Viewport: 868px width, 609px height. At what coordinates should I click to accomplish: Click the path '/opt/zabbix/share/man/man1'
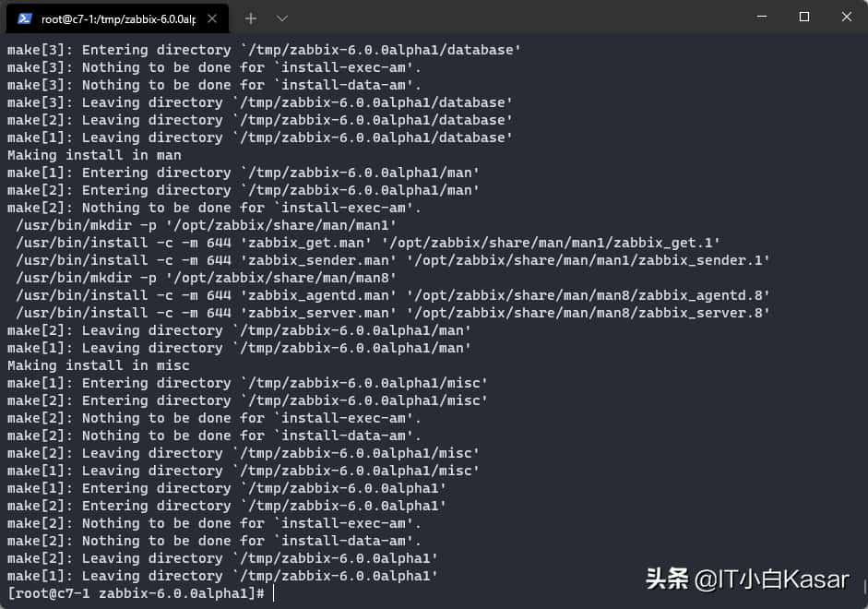click(x=279, y=225)
